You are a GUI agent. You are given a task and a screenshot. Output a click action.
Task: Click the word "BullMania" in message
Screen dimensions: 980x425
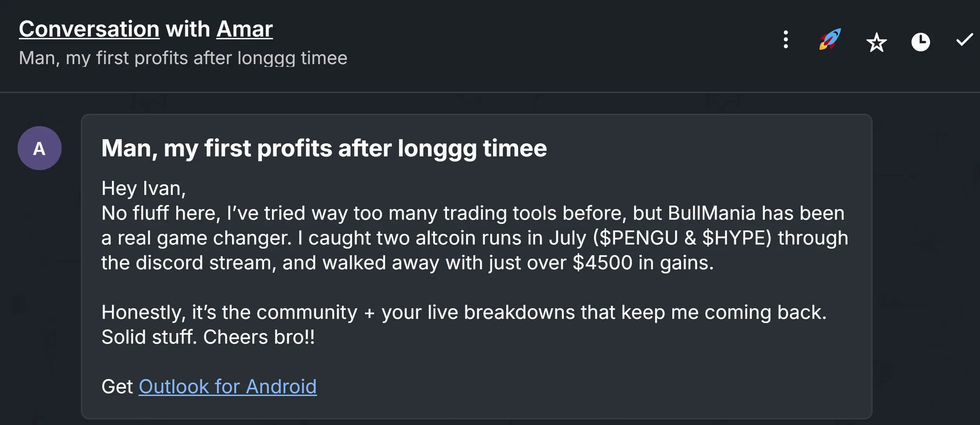click(x=711, y=213)
